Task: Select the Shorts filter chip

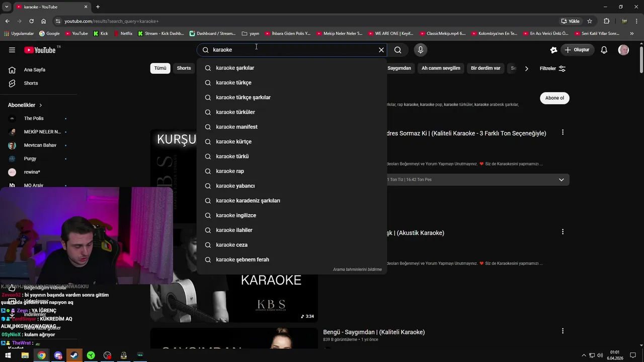Action: (184, 68)
